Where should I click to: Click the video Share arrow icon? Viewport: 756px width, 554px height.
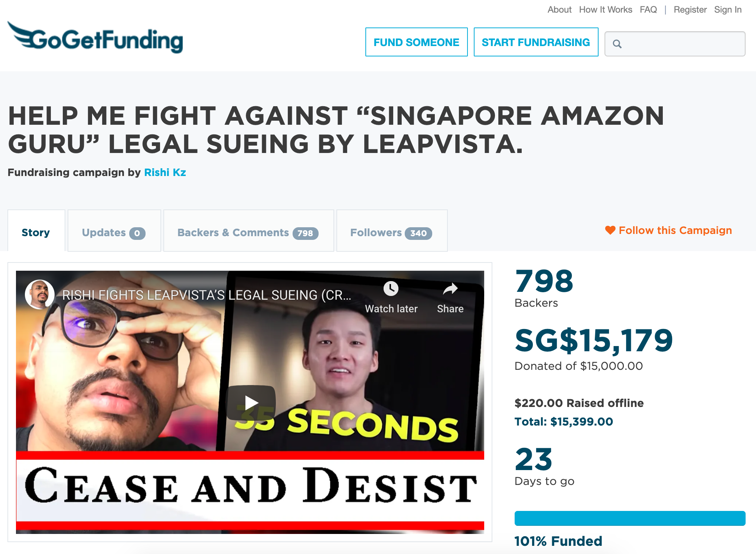click(x=450, y=289)
